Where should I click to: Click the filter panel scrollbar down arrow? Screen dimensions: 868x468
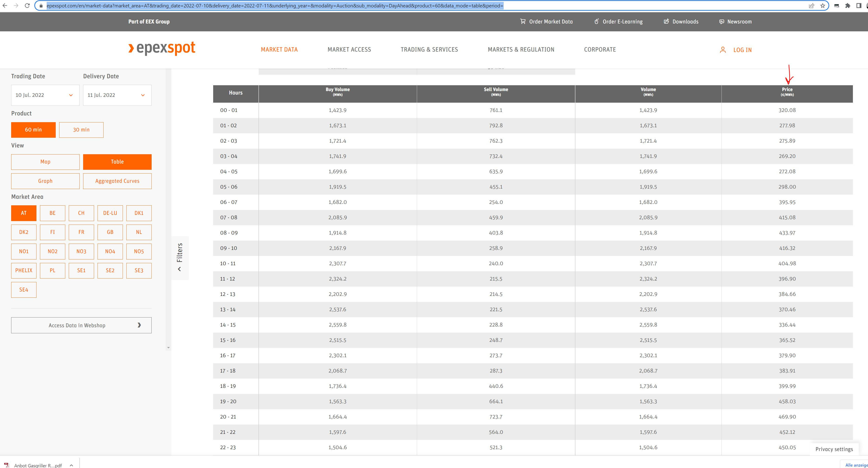(169, 348)
